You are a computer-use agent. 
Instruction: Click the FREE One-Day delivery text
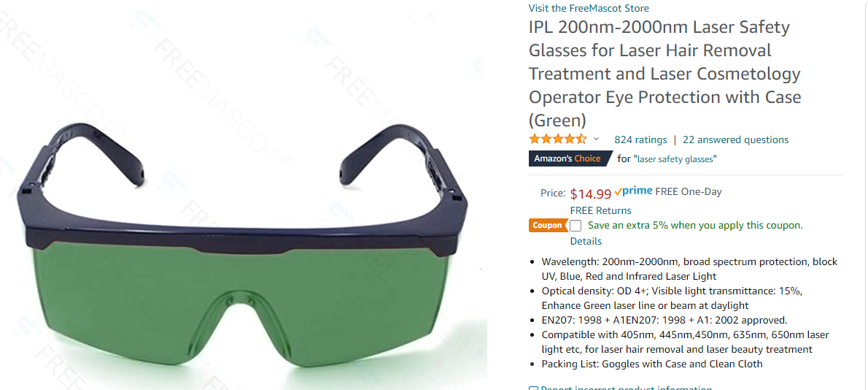pos(688,192)
